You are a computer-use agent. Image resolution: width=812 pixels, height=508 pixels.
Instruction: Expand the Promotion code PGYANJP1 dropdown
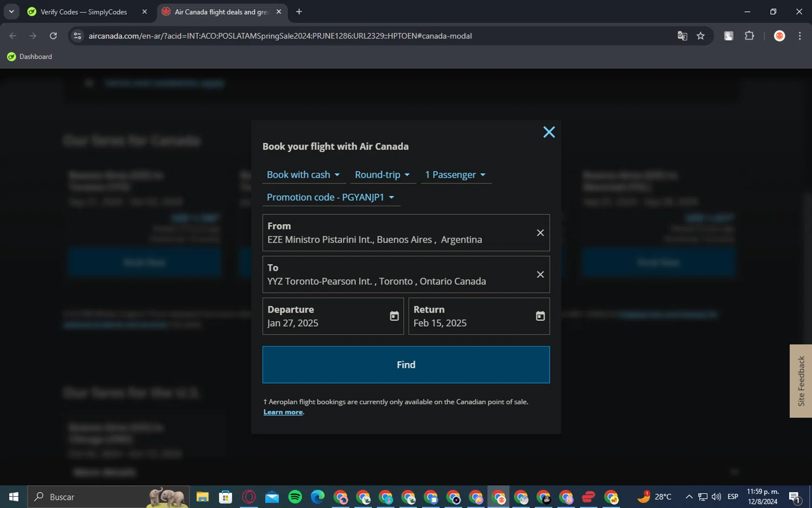pos(331,198)
